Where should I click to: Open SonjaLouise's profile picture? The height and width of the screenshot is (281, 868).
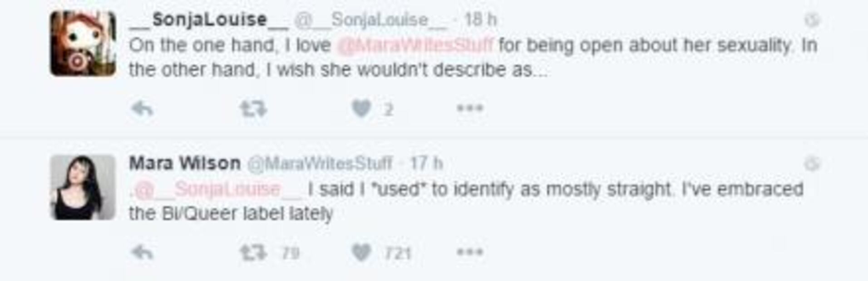[83, 44]
